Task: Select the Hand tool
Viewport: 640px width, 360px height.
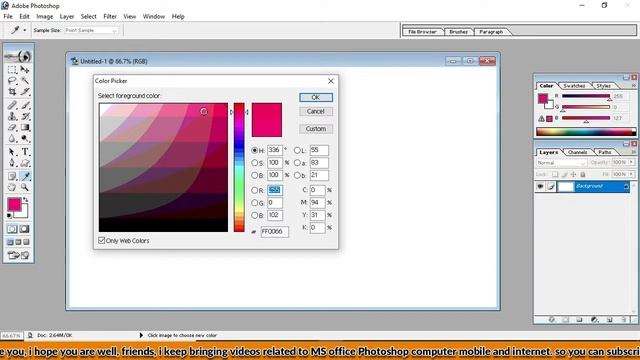Action: [x=12, y=187]
